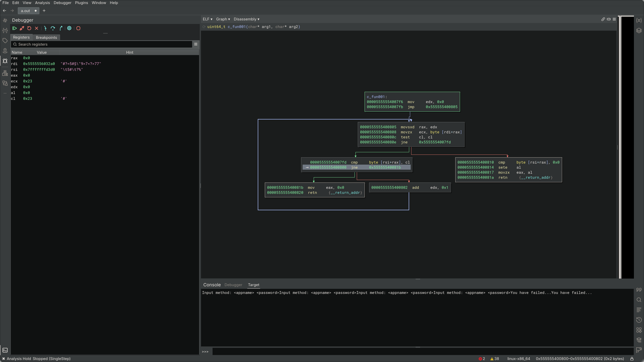Toggle the red breakpoint circle icon
This screenshot has width=644, height=362.
click(x=78, y=28)
